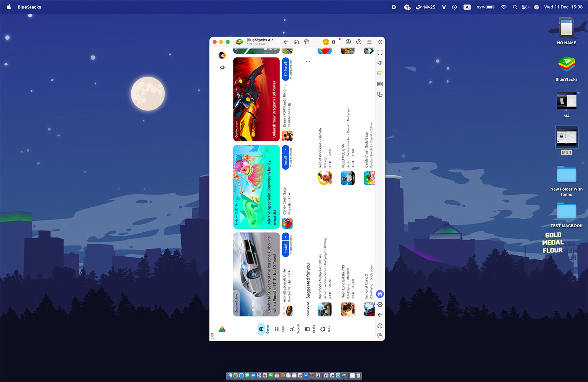588x382 pixels.
Task: Switch to the Kids tab
Action: point(325,329)
